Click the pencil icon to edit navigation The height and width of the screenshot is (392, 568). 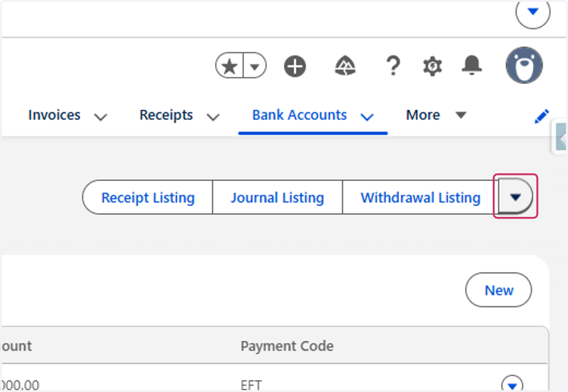pyautogui.click(x=541, y=116)
